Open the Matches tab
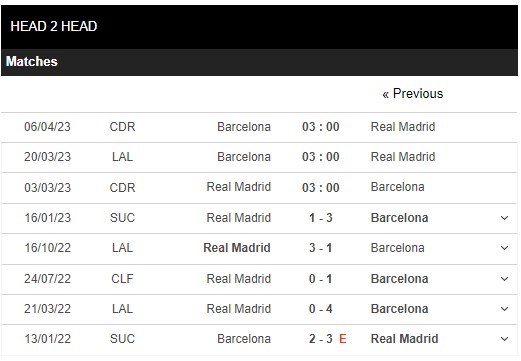The width and height of the screenshot is (521, 361). point(32,61)
